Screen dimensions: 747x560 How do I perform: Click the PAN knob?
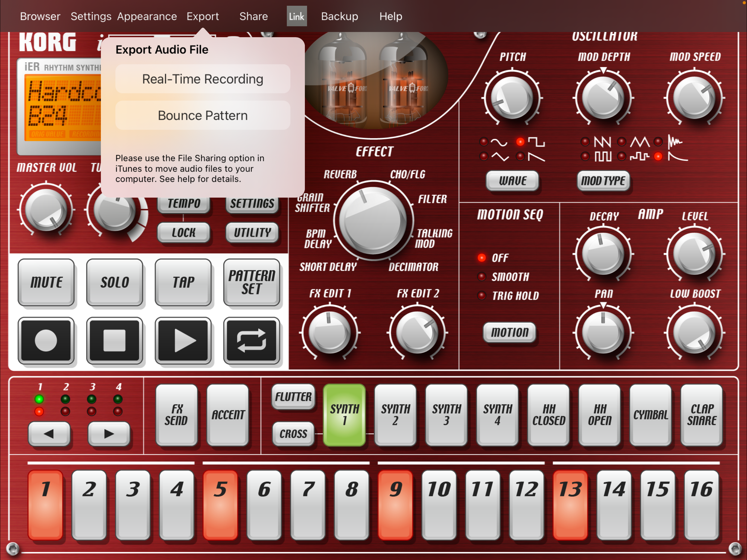click(x=603, y=333)
